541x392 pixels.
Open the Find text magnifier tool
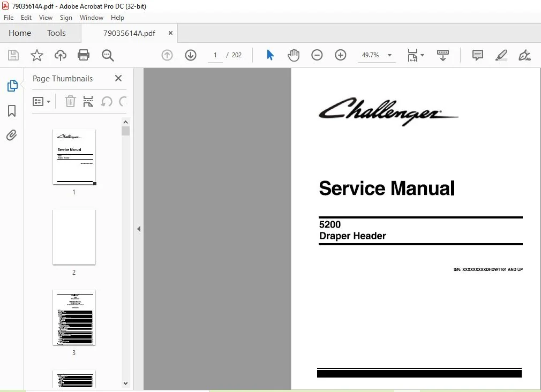[108, 55]
